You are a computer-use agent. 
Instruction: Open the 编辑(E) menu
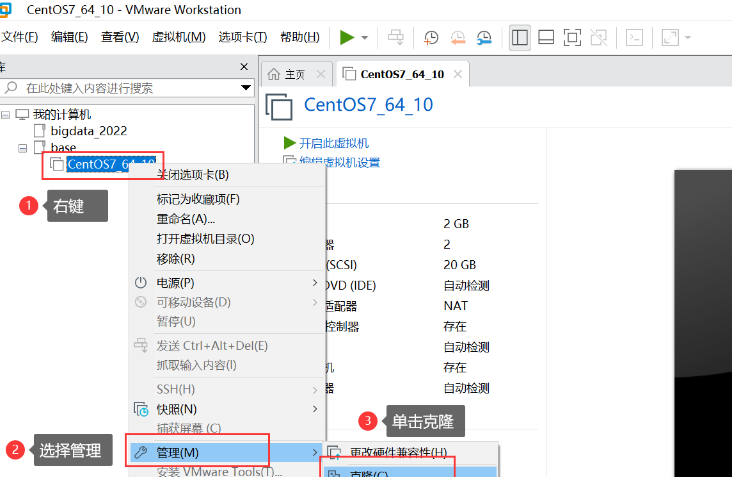tap(70, 37)
